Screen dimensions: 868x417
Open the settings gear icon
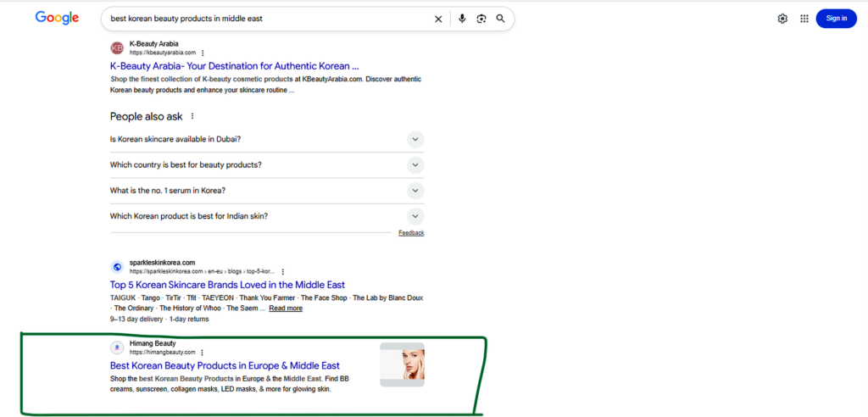[x=782, y=19]
